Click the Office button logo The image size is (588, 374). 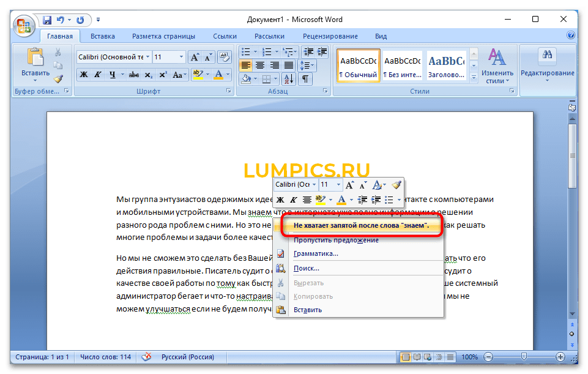[x=24, y=26]
